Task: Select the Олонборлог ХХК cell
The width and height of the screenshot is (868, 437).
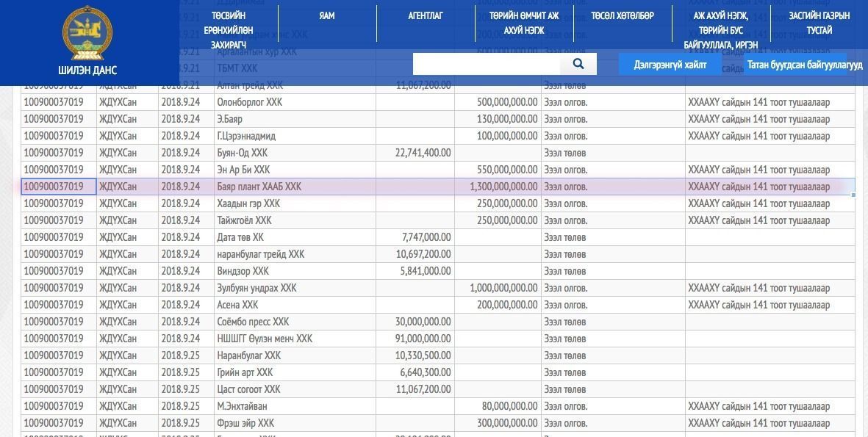Action: pyautogui.click(x=295, y=102)
